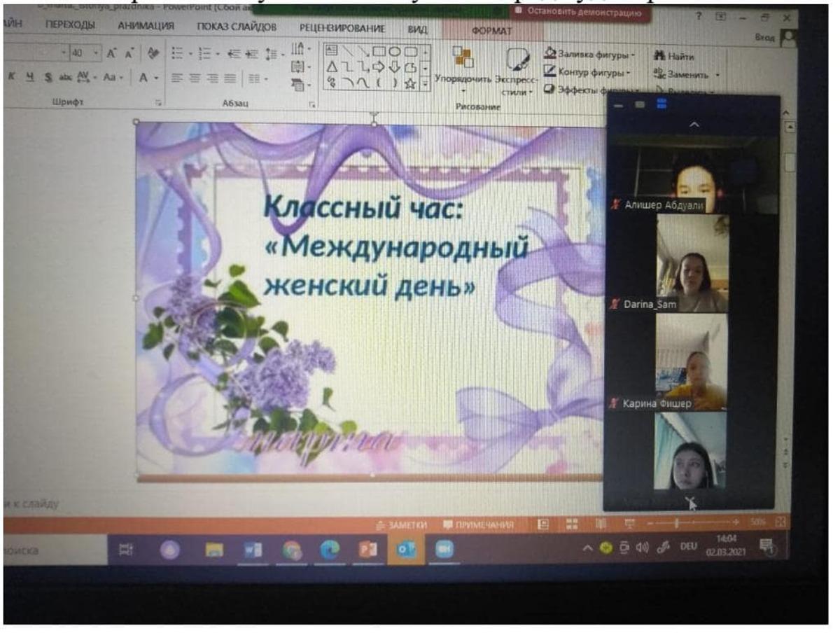Toggle underline text formatting
The image size is (840, 633).
[x=29, y=78]
